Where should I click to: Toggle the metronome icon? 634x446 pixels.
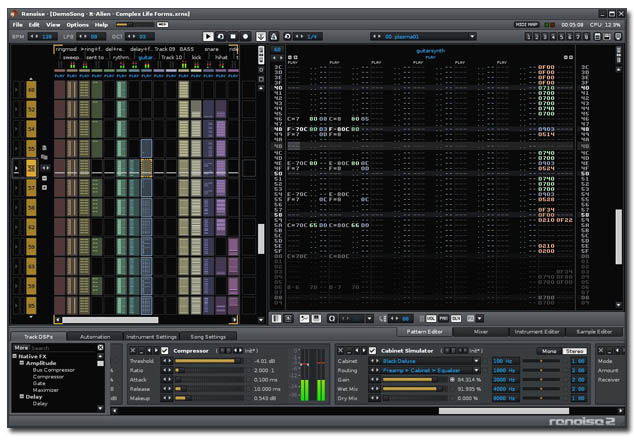coord(274,36)
